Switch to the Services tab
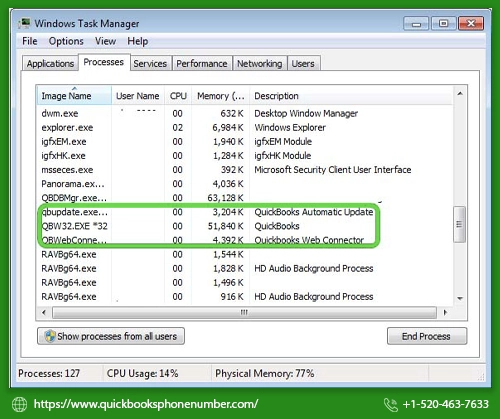This screenshot has height=419, width=500. (150, 63)
